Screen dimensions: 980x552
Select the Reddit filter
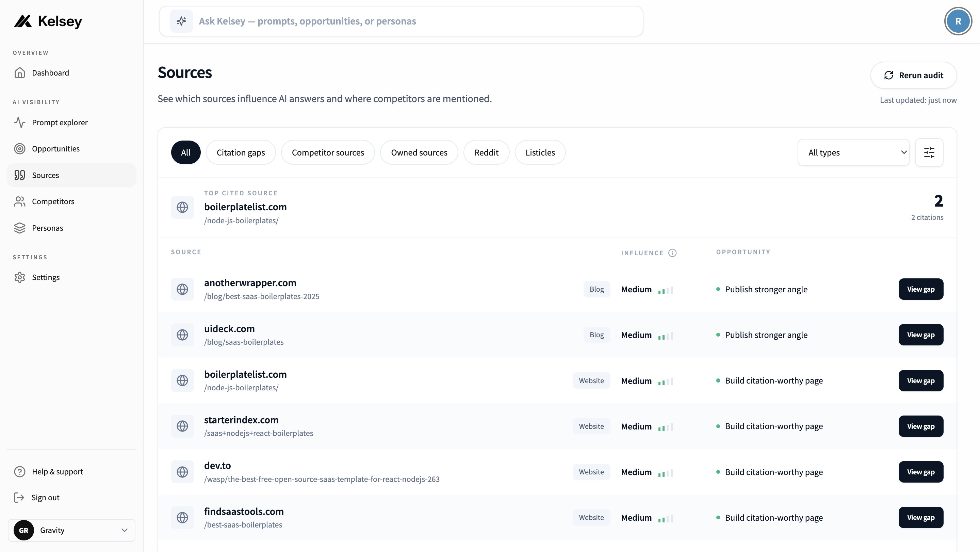click(x=486, y=152)
